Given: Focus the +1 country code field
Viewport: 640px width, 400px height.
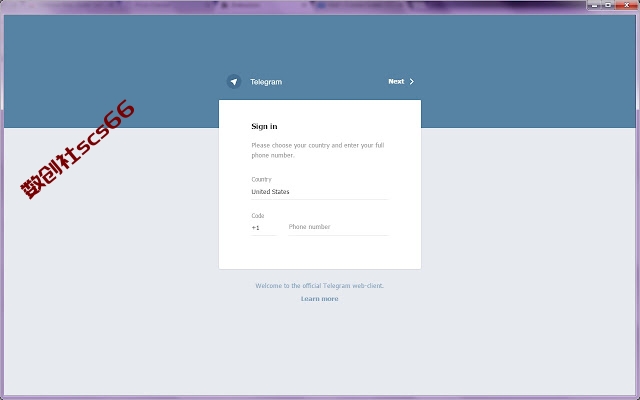Looking at the screenshot, I should (264, 228).
